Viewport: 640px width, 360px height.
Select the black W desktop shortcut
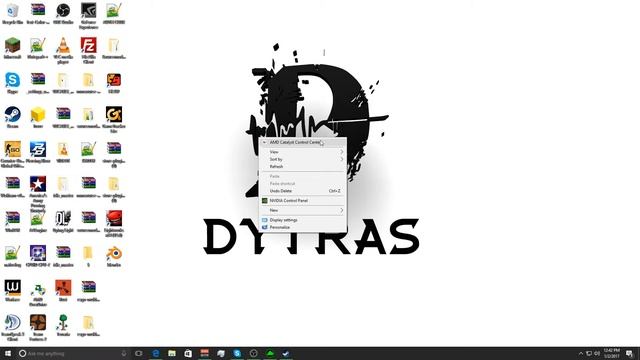(x=13, y=288)
